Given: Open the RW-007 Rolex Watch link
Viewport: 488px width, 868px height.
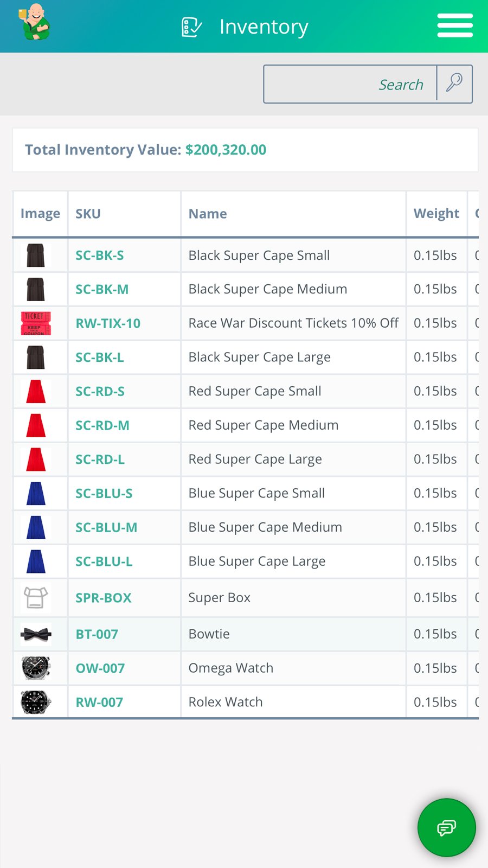Looking at the screenshot, I should (x=98, y=701).
